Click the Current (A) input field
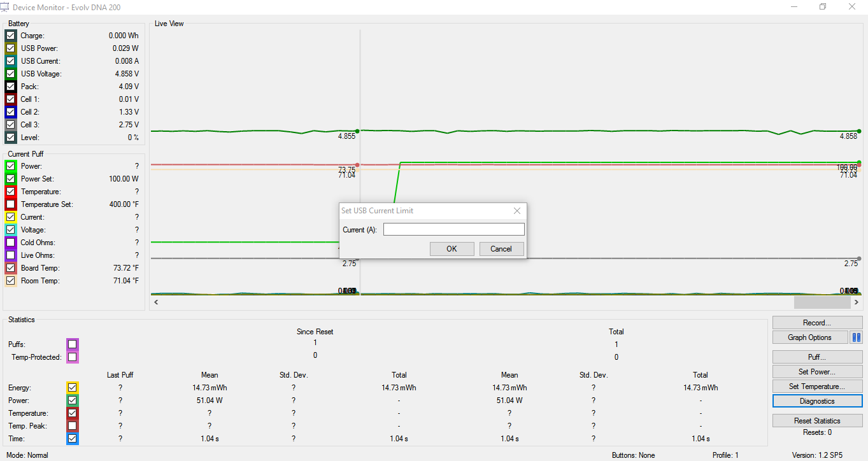Screen dimensions: 868x461 453,230
